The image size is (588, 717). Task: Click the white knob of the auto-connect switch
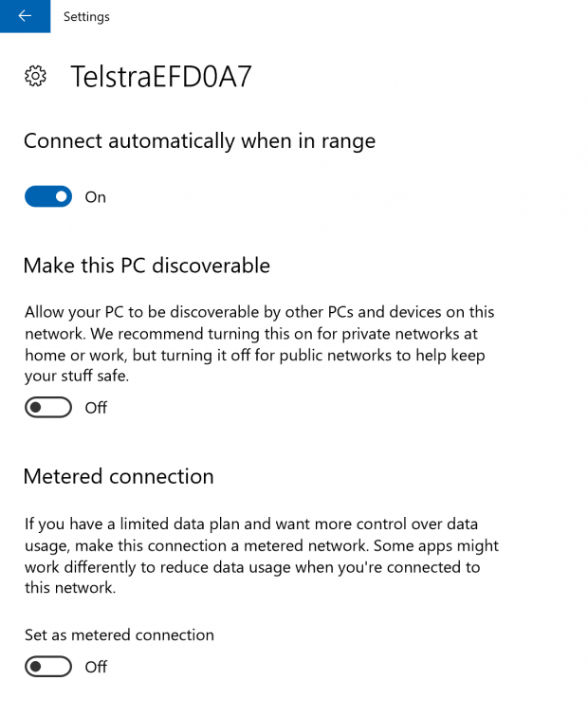pyautogui.click(x=62, y=196)
